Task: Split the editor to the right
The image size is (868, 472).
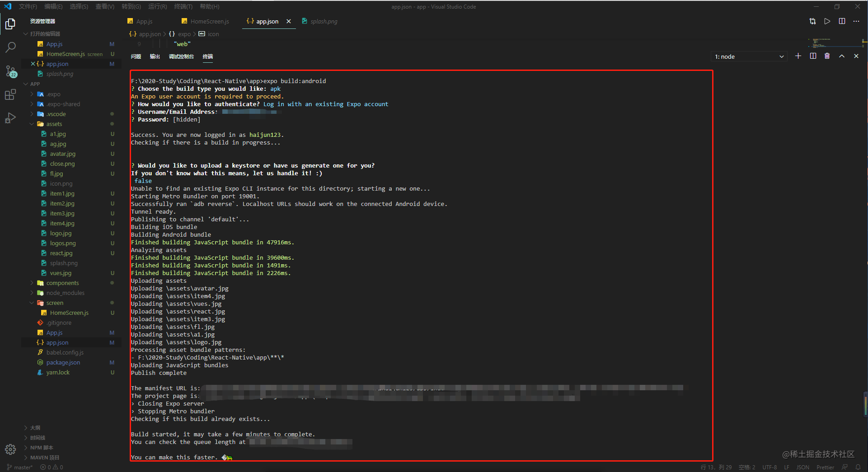Action: (842, 21)
